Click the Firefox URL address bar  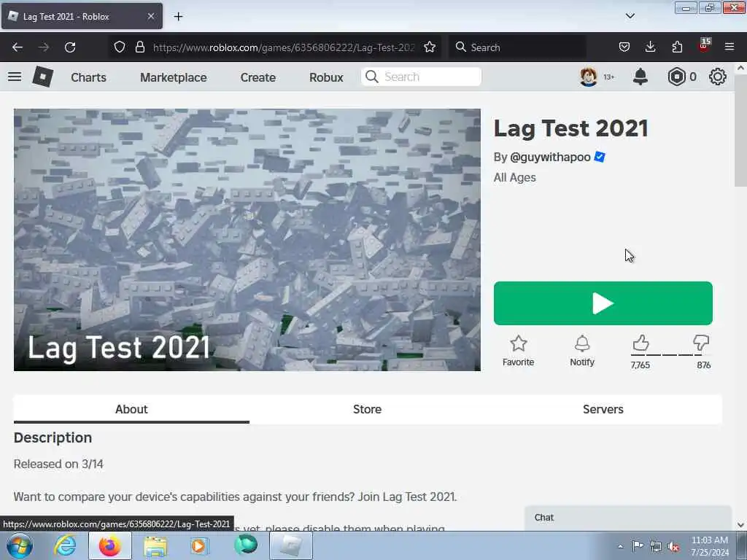pyautogui.click(x=284, y=47)
